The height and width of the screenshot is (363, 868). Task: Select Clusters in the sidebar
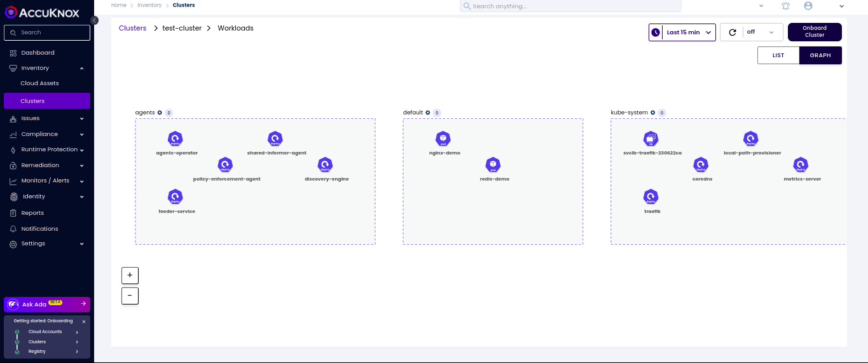click(x=47, y=101)
